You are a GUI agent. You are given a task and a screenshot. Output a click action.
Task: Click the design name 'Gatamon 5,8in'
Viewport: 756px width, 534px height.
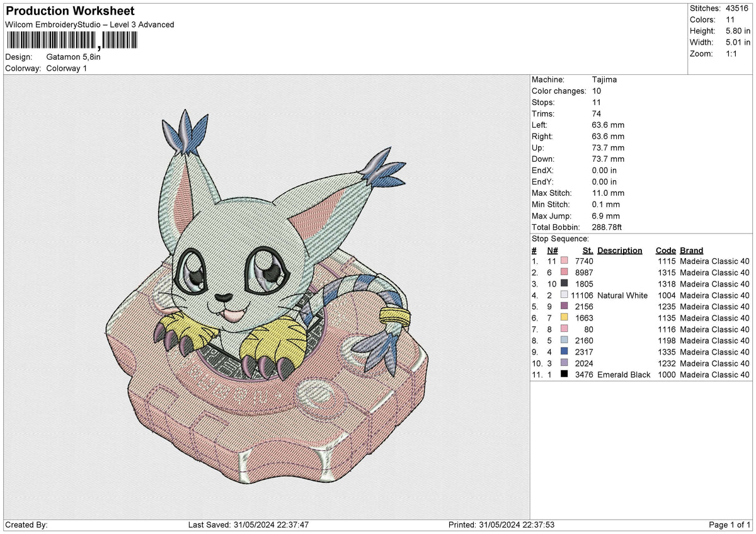(73, 57)
